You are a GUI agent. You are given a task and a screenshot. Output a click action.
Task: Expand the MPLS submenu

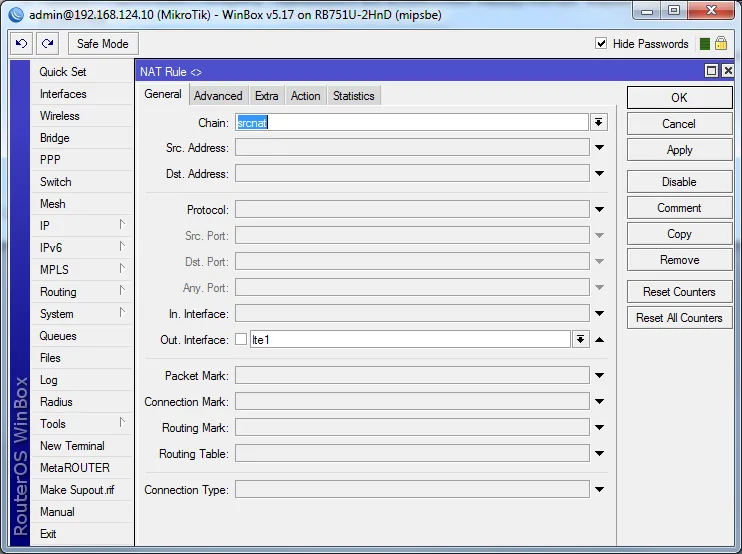(x=81, y=270)
